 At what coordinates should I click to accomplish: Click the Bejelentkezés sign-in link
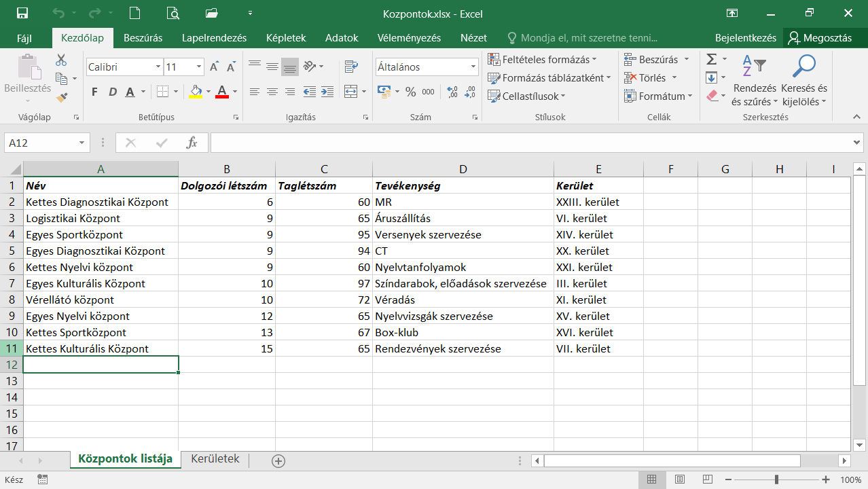pyautogui.click(x=746, y=38)
